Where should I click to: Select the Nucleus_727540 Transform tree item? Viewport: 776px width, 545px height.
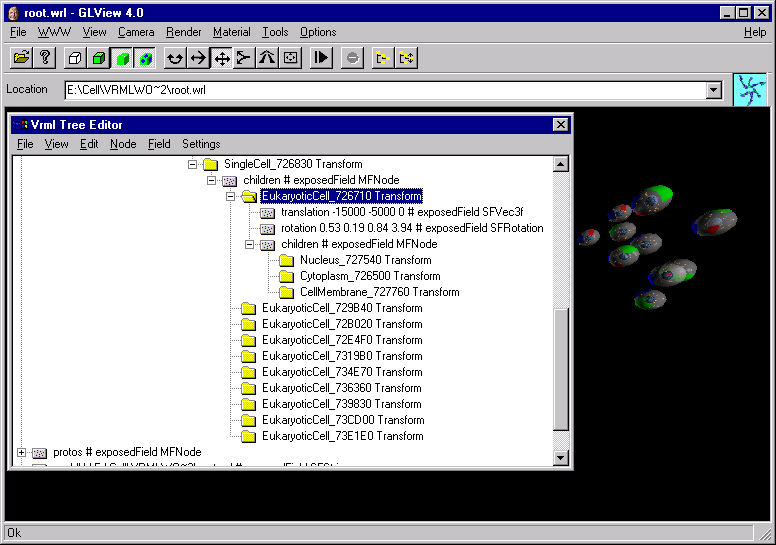point(351,260)
